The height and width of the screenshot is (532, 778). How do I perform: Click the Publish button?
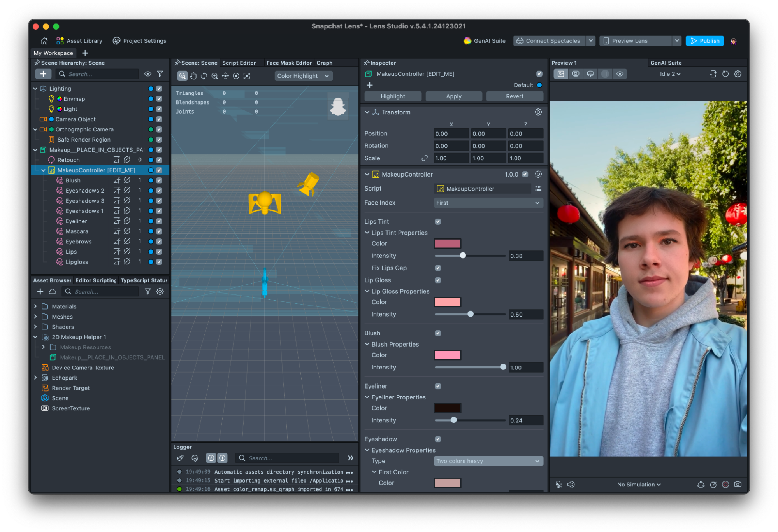click(x=704, y=41)
